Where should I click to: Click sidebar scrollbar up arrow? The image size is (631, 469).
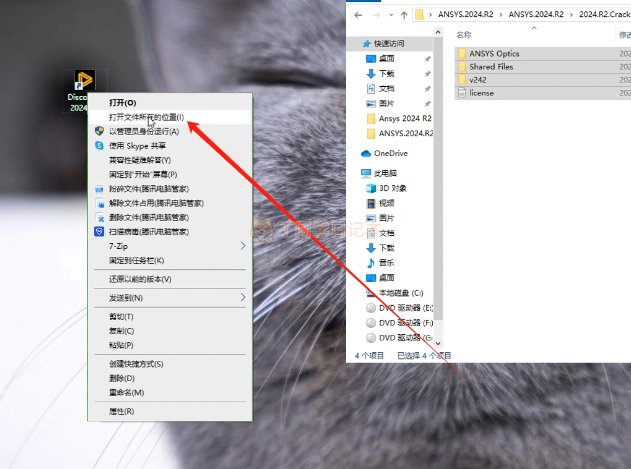[x=438, y=32]
